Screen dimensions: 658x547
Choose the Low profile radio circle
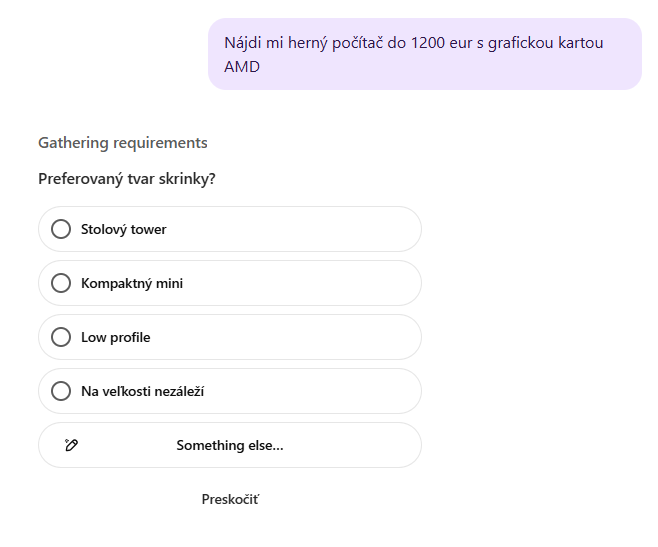point(60,337)
